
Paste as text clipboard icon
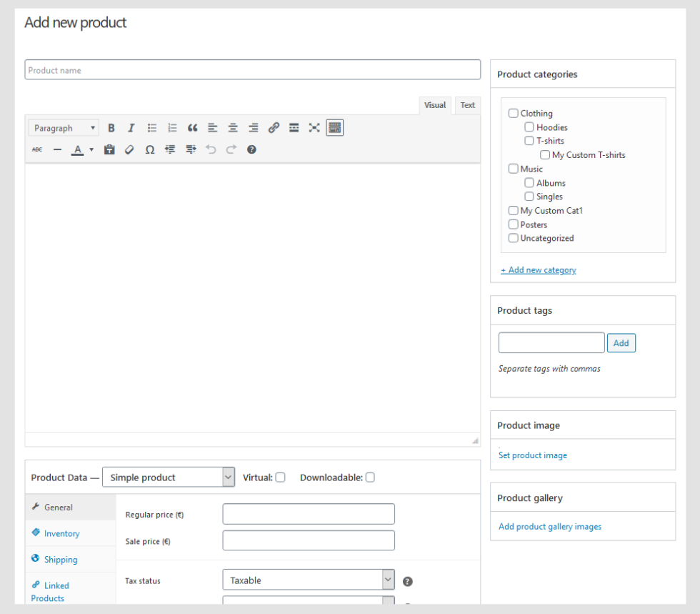pyautogui.click(x=109, y=149)
